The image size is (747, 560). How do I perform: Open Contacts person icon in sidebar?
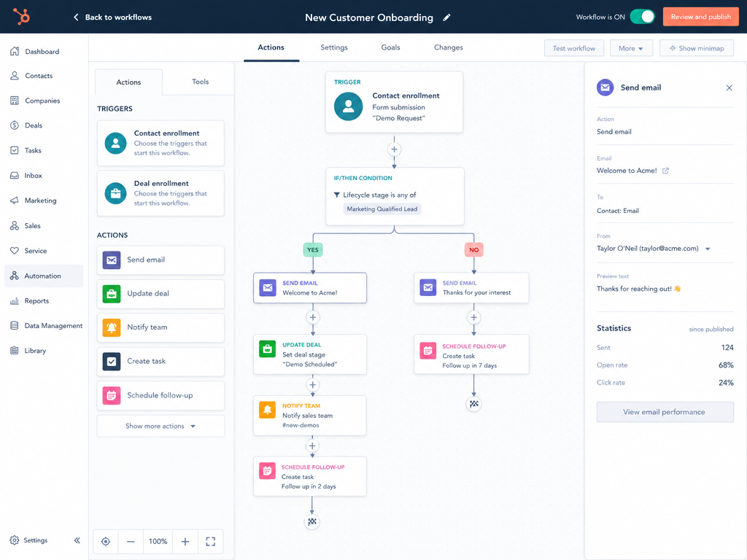(15, 76)
